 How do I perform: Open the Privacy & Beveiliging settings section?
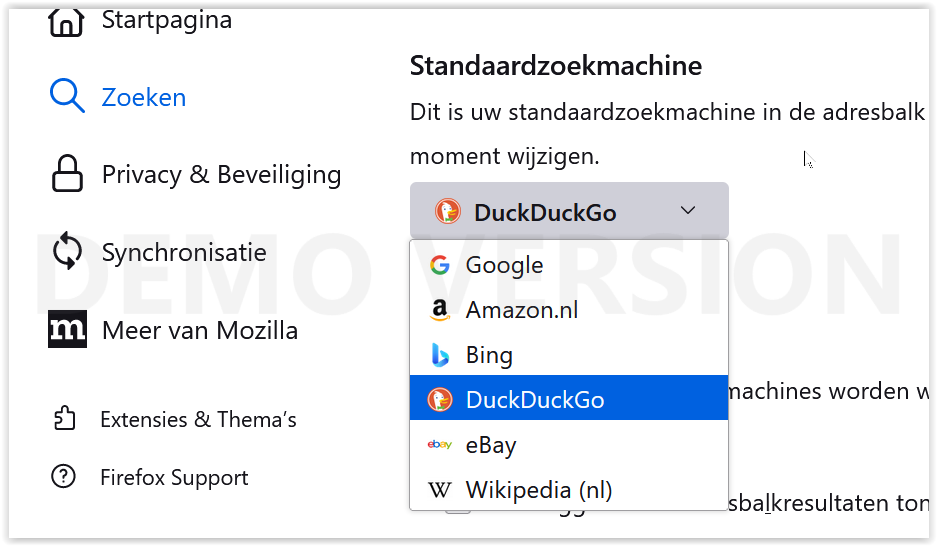pyautogui.click(x=196, y=174)
